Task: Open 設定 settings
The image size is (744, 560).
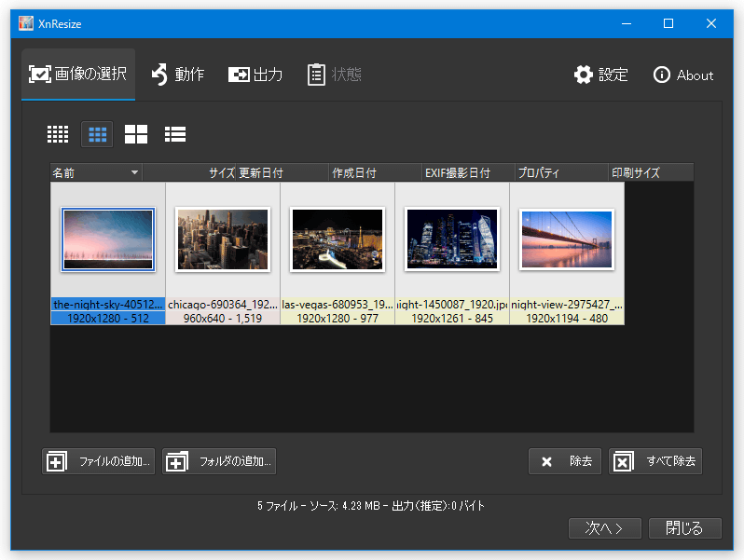Action: (x=600, y=75)
